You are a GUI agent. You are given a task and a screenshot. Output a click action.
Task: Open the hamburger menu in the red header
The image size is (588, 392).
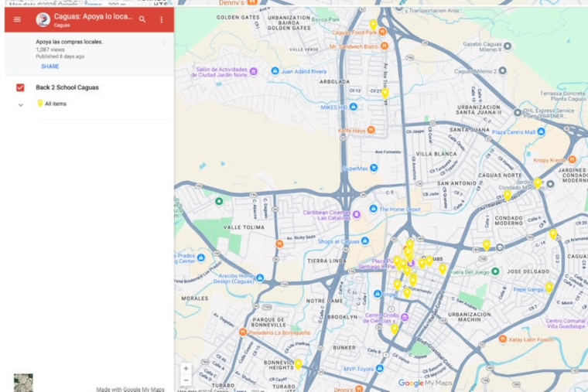[17, 19]
